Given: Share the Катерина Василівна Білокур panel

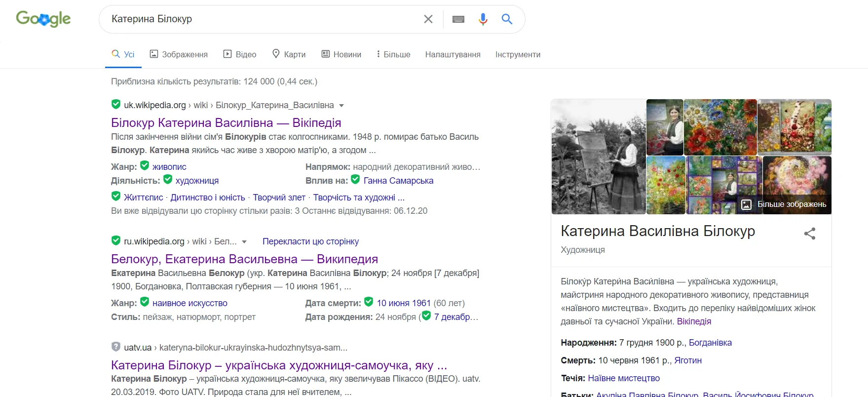Looking at the screenshot, I should click(810, 234).
